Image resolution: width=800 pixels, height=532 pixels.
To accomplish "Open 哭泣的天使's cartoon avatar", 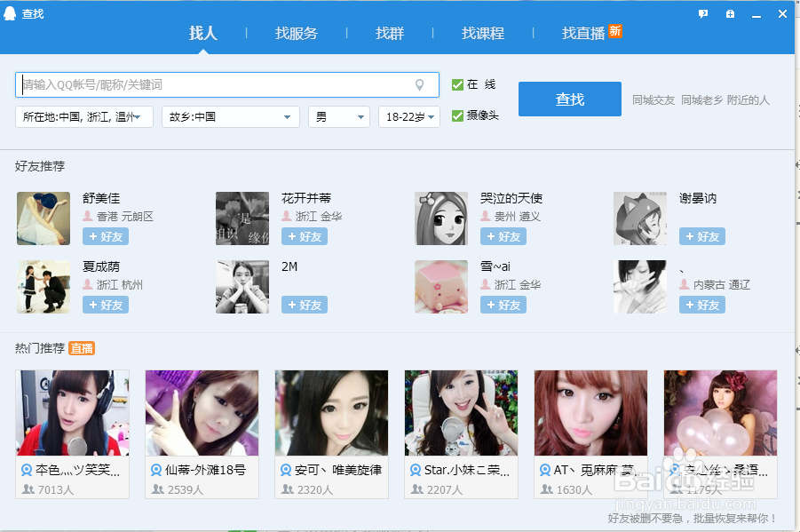I will (441, 218).
